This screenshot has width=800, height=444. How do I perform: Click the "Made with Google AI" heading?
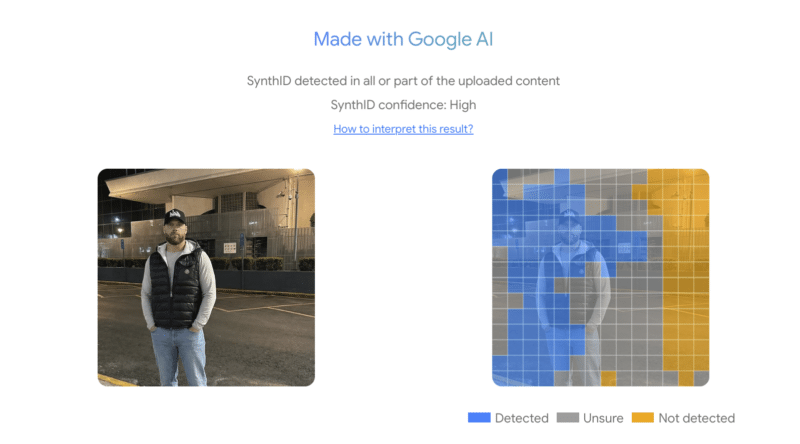pos(403,39)
